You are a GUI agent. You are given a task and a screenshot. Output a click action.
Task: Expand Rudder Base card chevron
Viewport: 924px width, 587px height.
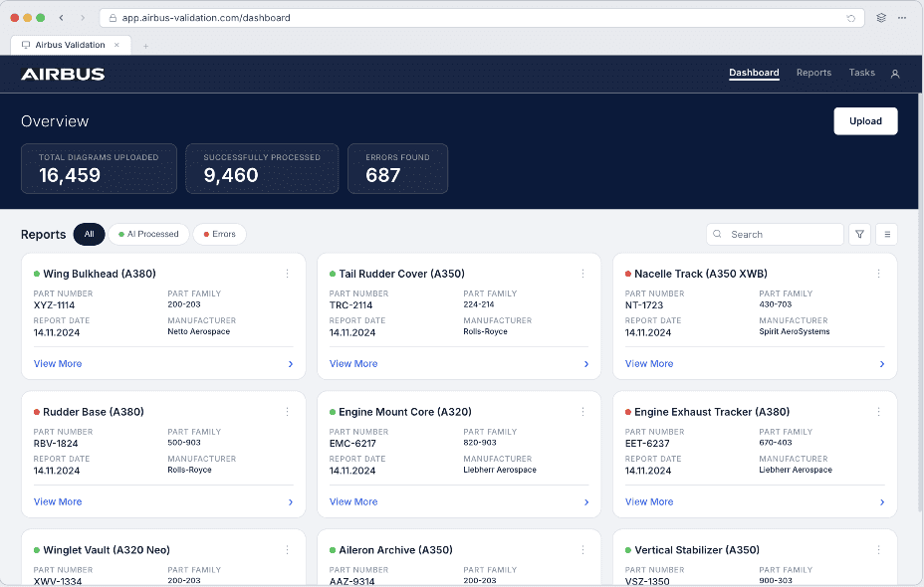point(291,502)
